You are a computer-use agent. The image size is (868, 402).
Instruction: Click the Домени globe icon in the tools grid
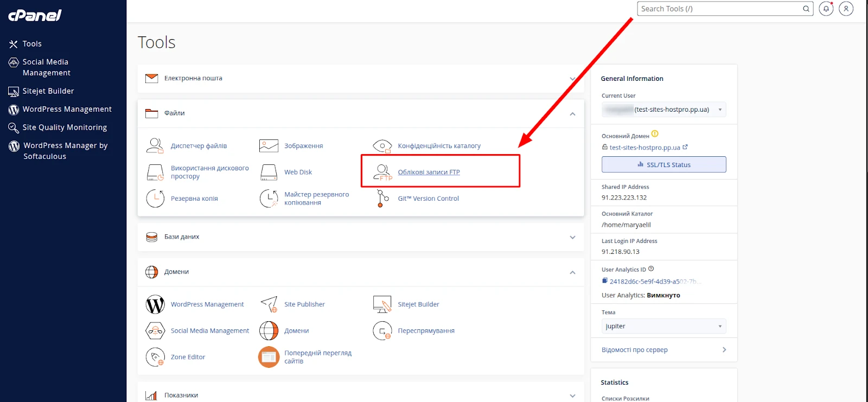pos(269,330)
